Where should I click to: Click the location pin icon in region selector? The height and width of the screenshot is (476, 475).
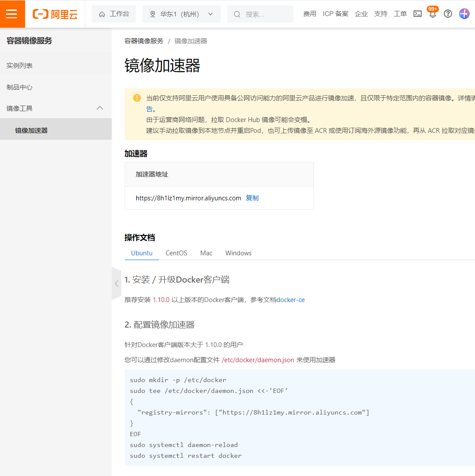pos(153,14)
